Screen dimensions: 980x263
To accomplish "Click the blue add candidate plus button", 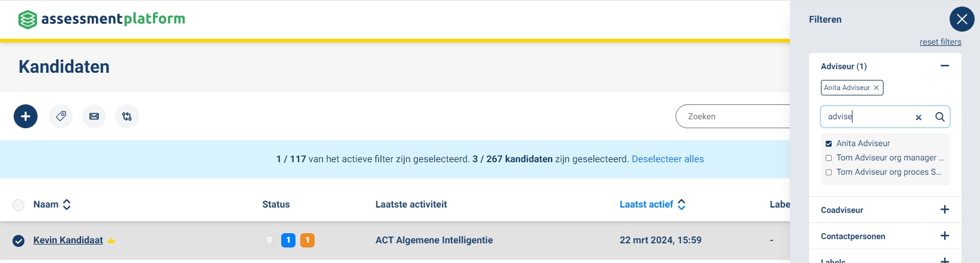I will pos(26,116).
